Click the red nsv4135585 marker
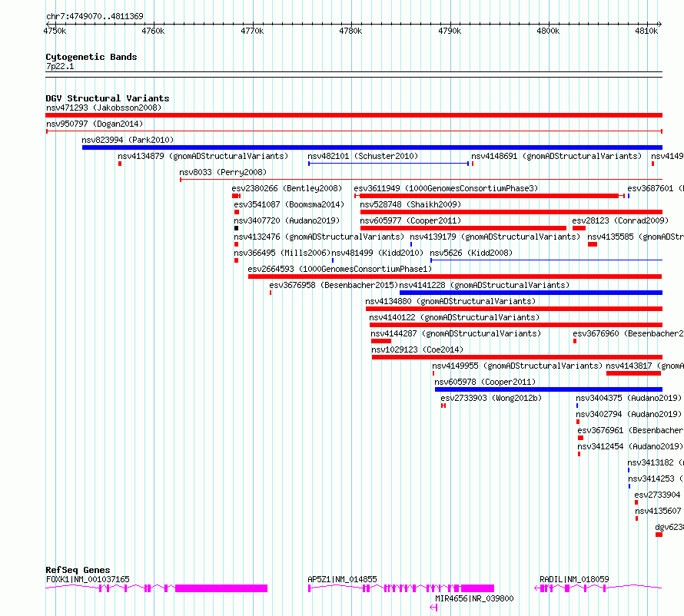 click(x=593, y=244)
